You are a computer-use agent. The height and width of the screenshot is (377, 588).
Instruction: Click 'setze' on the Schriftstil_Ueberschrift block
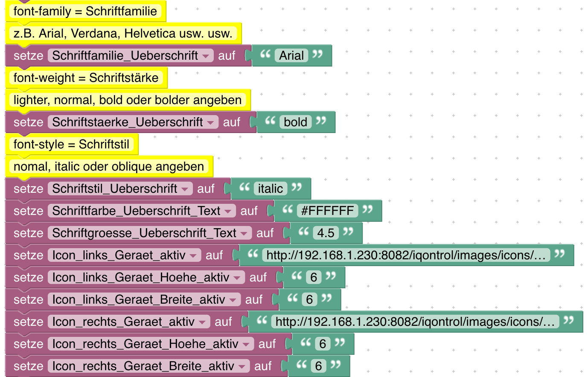point(28,189)
